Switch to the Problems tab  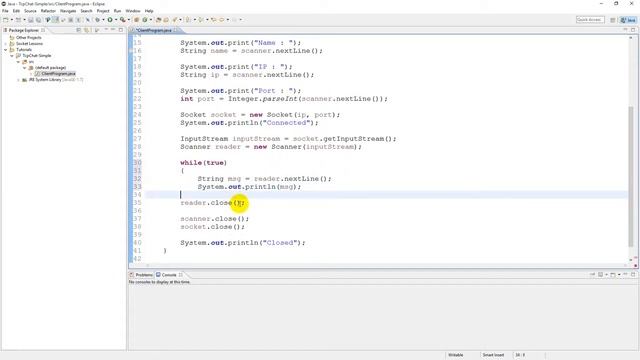click(141, 275)
